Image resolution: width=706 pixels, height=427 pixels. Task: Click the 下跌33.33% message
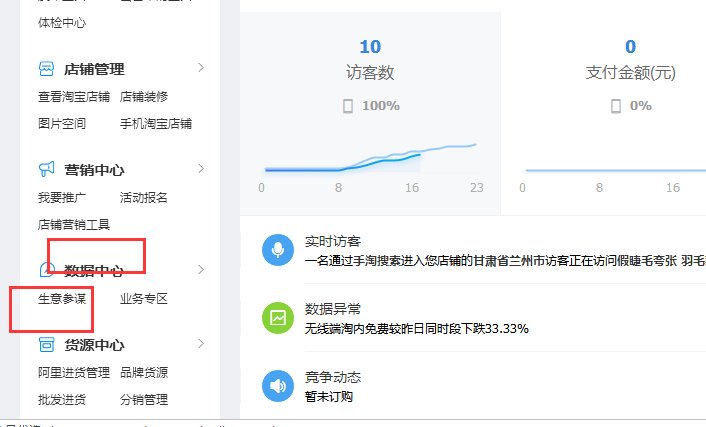pyautogui.click(x=416, y=328)
